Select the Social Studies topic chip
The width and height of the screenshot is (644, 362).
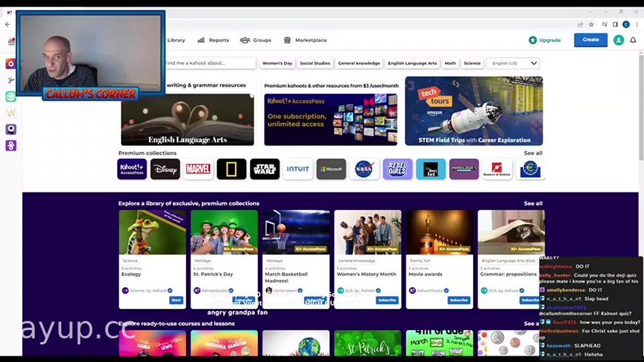coord(315,63)
